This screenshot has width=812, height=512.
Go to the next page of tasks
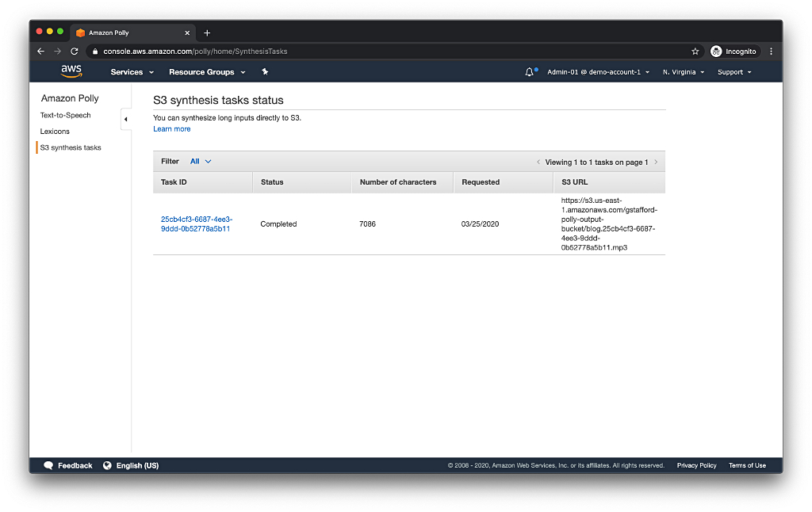point(656,162)
